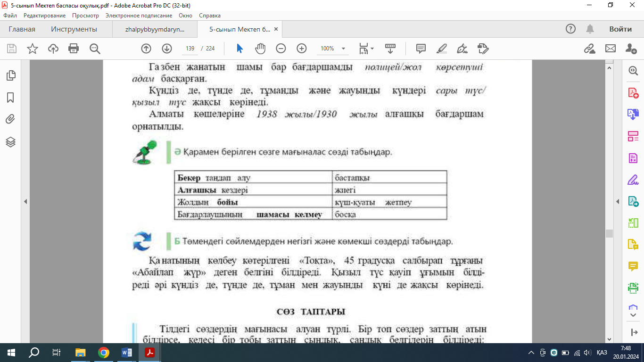The width and height of the screenshot is (644, 362).
Task: Open the search tools magnifier in right pane
Action: 633,71
